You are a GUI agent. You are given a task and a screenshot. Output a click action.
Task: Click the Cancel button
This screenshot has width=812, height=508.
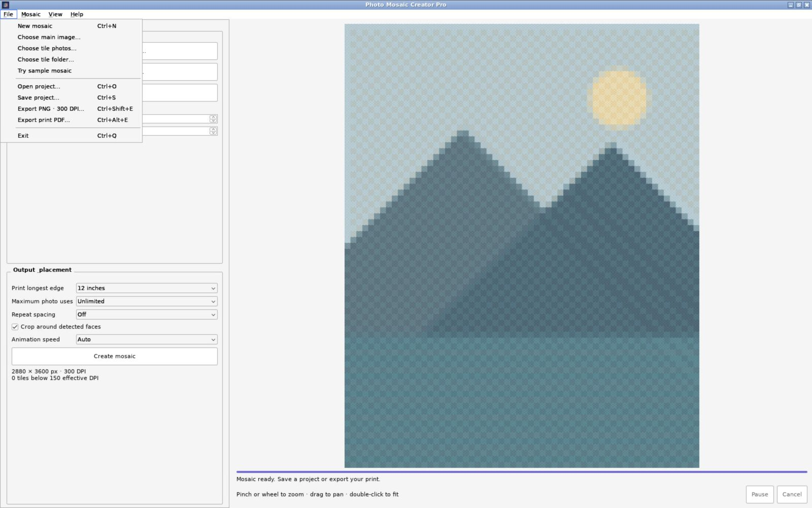pos(792,494)
